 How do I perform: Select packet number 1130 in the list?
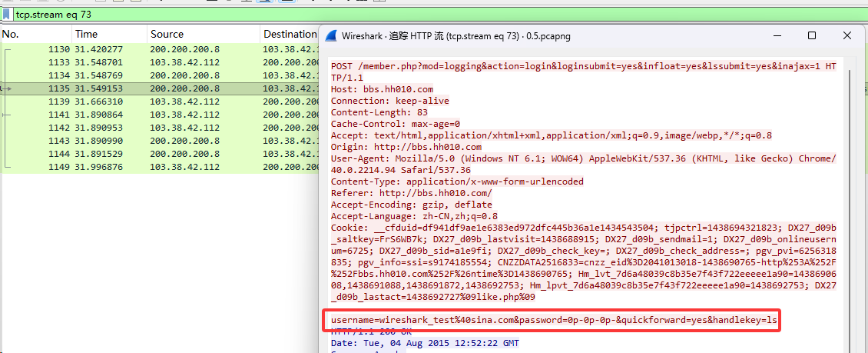(x=154, y=49)
